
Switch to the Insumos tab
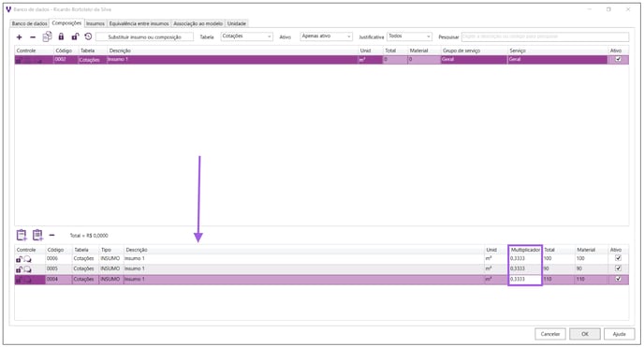[x=95, y=23]
